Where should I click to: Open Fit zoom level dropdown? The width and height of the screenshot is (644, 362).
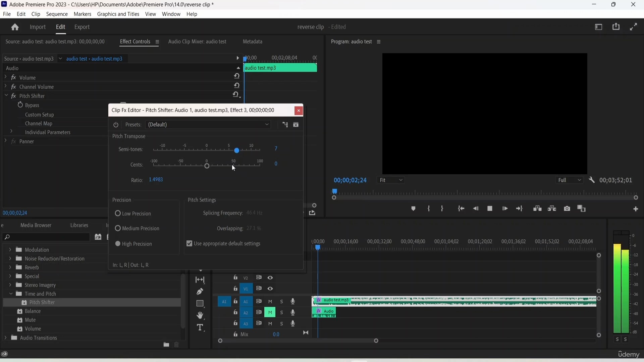click(x=391, y=181)
